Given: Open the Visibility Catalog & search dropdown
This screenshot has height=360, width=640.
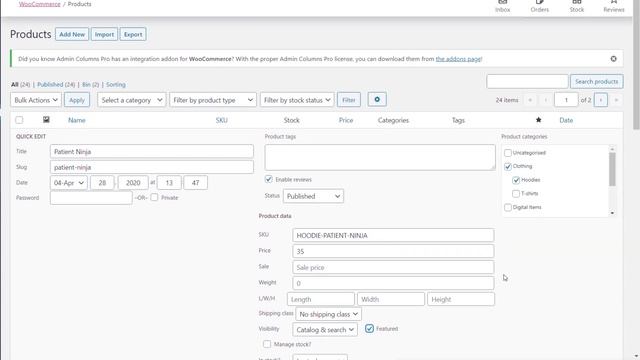Looking at the screenshot, I should pyautogui.click(x=325, y=329).
